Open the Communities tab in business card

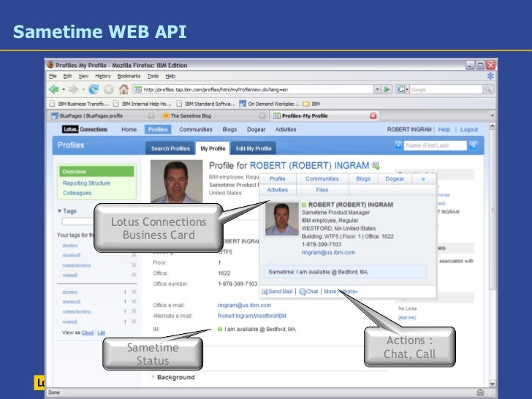pyautogui.click(x=322, y=179)
